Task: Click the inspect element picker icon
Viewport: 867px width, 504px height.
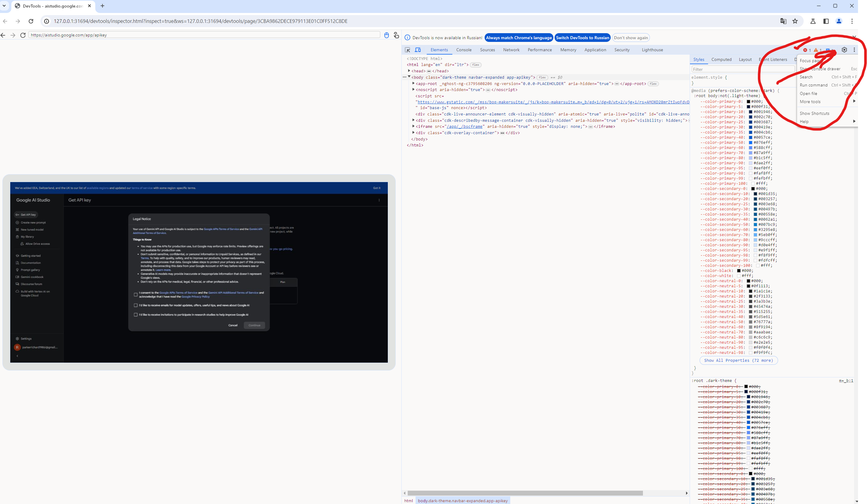Action: coord(407,50)
